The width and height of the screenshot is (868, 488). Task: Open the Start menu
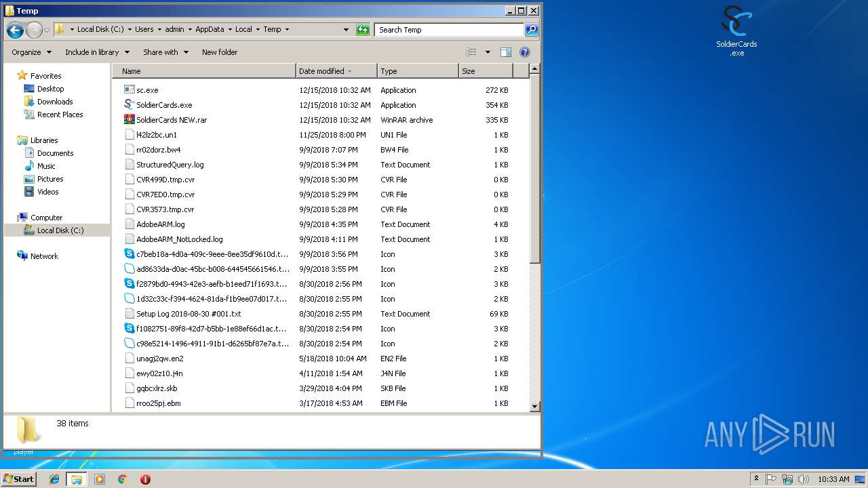tap(19, 479)
